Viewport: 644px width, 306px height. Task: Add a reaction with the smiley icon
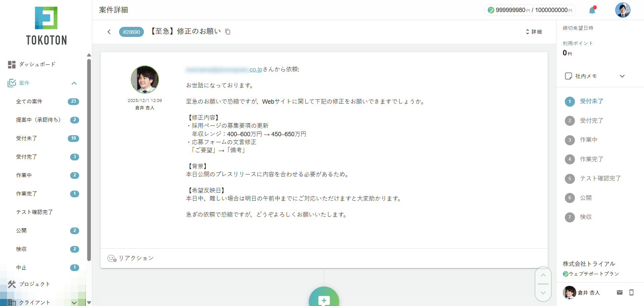click(111, 258)
